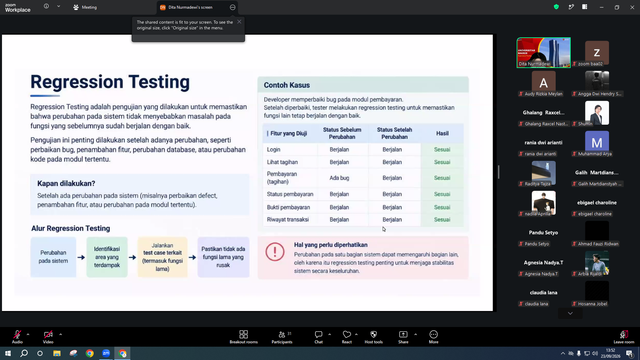Click the 'Hal yang perlu diperhatikan' heading
The image size is (640, 360).
[x=331, y=245]
